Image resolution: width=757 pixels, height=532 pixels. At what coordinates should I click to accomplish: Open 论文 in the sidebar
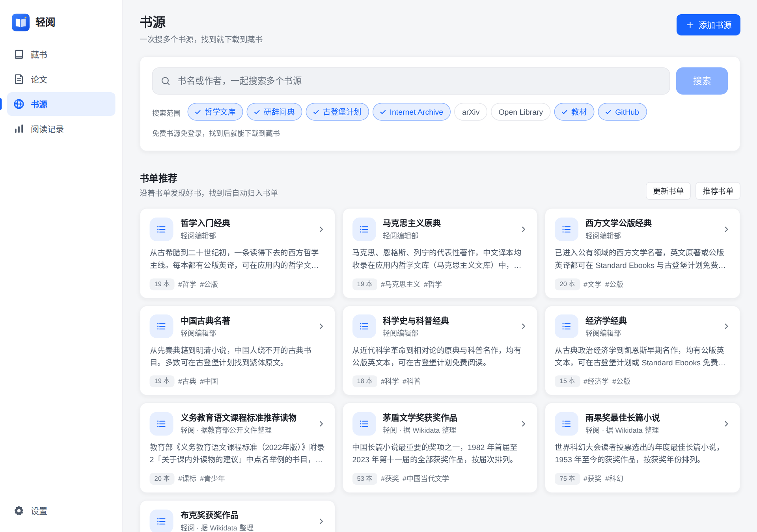coord(61,79)
